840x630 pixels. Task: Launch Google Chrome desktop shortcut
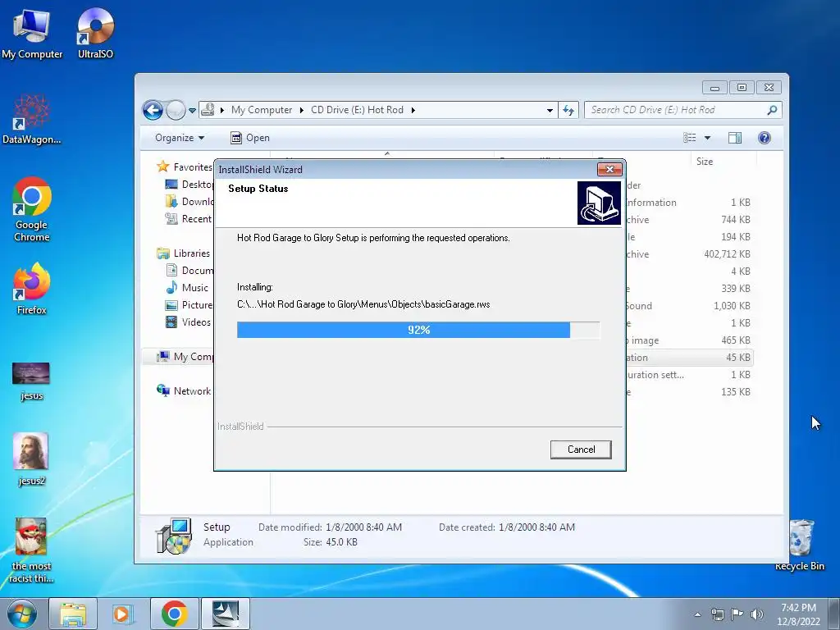[32, 209]
